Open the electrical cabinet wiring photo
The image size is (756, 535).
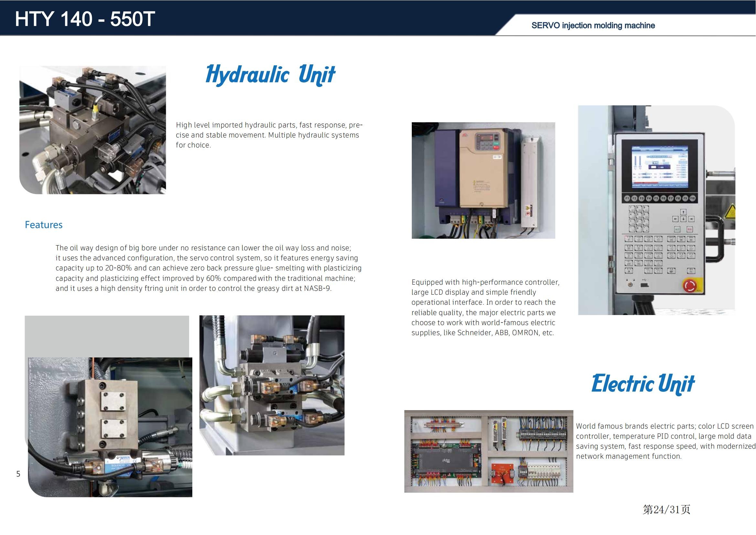click(x=488, y=451)
